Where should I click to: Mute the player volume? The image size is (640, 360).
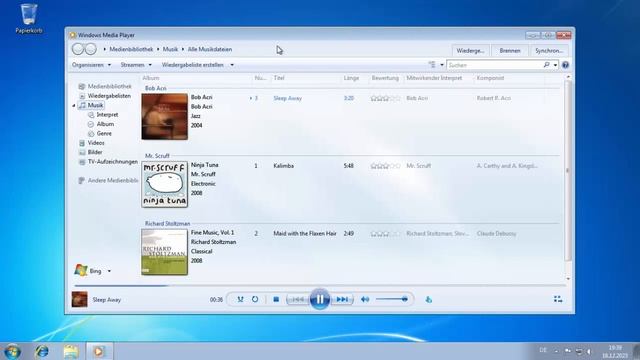[x=365, y=300]
